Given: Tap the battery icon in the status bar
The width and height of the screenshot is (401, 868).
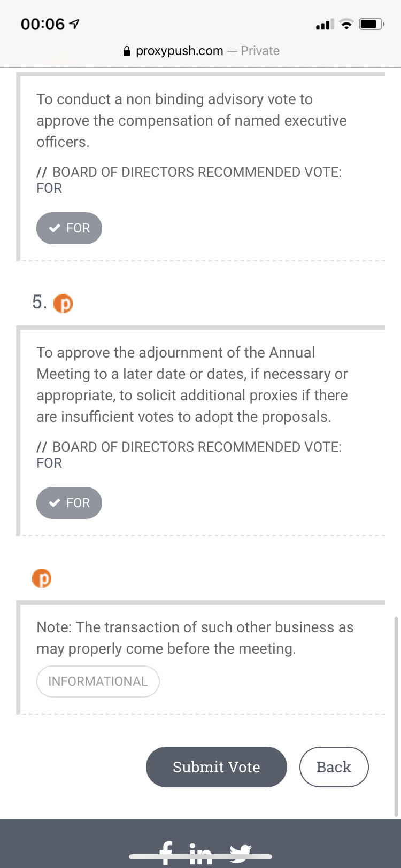Looking at the screenshot, I should click(372, 24).
